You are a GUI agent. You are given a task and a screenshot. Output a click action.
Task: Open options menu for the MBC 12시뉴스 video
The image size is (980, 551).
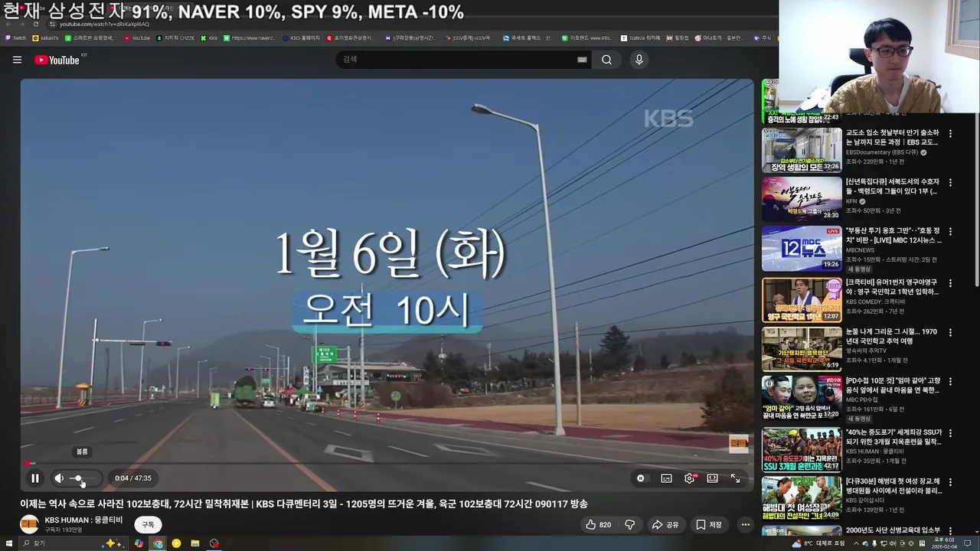[950, 232]
